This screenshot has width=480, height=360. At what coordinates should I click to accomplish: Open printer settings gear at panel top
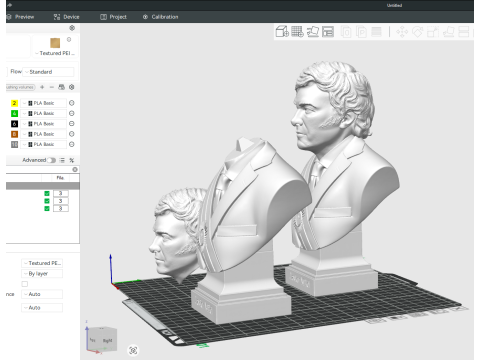72,28
